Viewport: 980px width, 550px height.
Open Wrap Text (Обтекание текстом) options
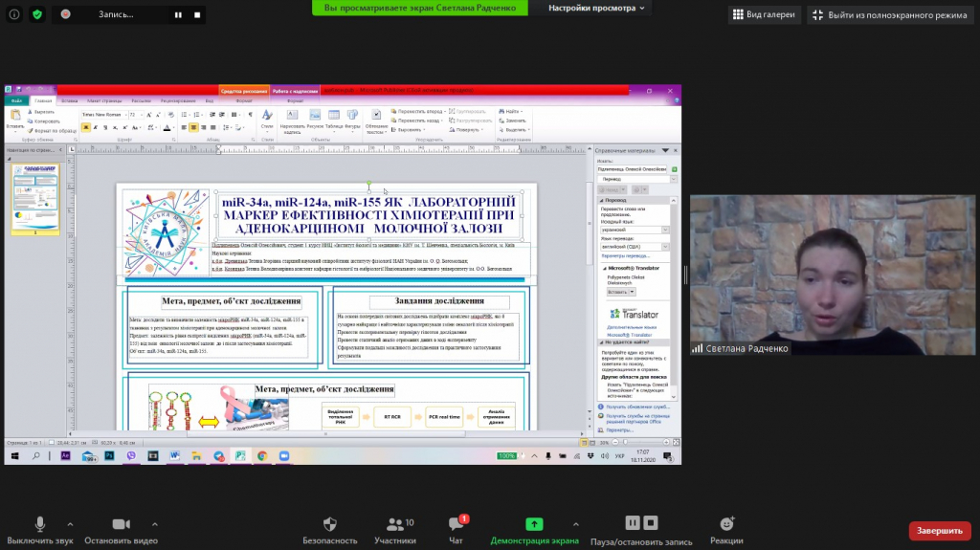tap(376, 121)
